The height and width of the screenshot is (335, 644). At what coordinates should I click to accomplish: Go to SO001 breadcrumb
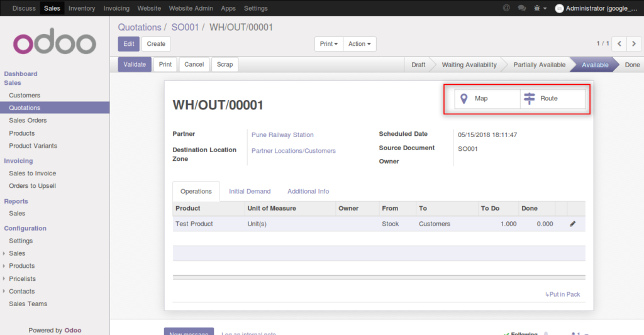coord(185,28)
